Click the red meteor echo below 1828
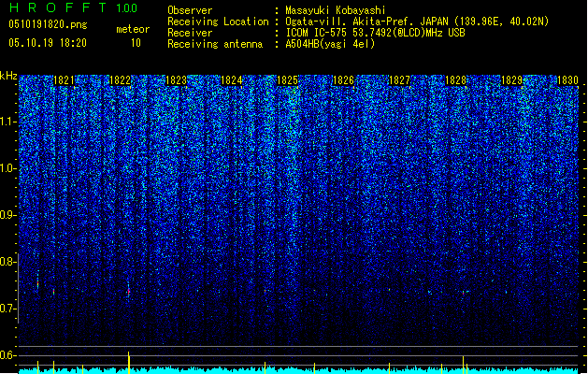 pos(464,293)
